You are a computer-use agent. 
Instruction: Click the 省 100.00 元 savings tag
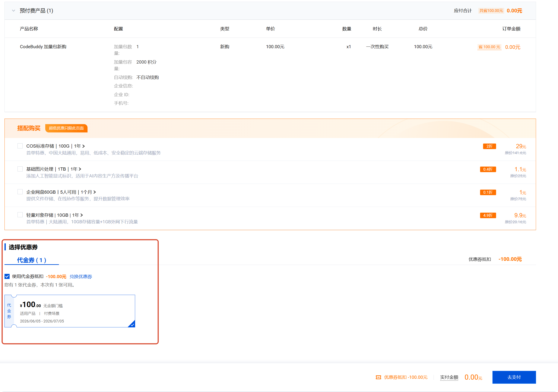coord(489,47)
